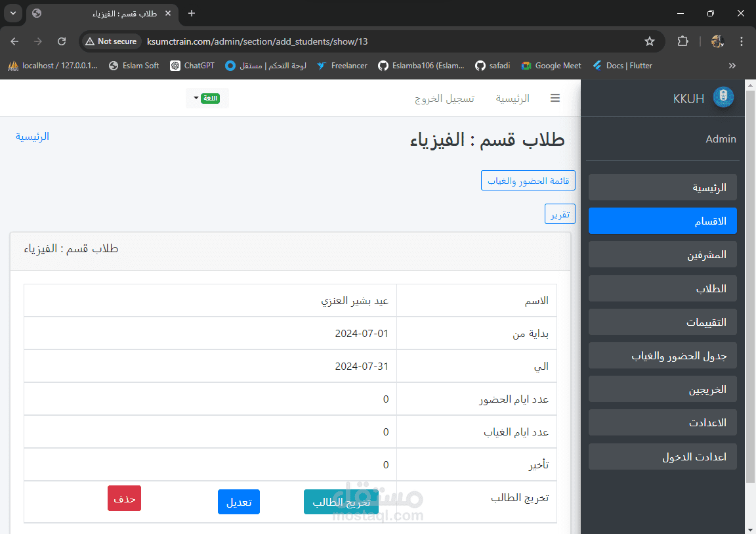Viewport: 756px width, 534px height.
Task: Select الاعدادت in the sidebar menu
Action: tap(662, 422)
